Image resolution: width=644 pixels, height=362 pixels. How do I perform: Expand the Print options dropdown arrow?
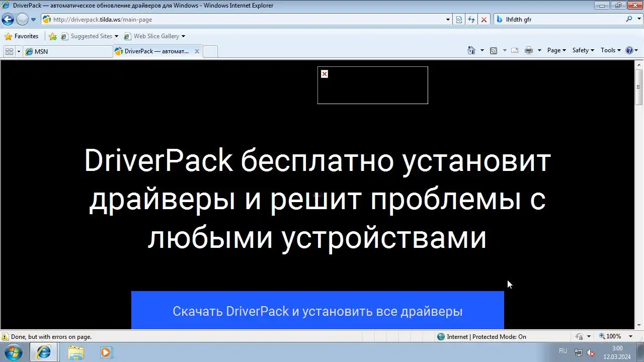tap(539, 50)
